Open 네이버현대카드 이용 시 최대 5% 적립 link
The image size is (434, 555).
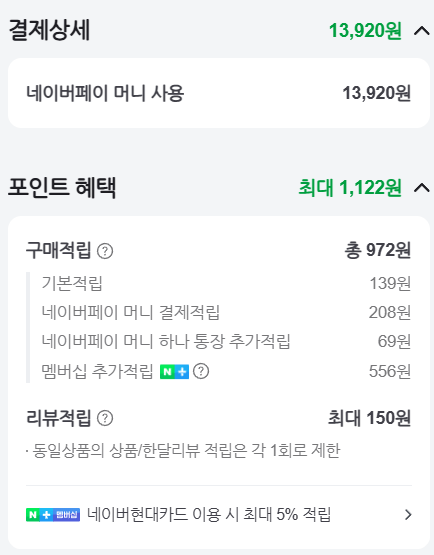click(209, 514)
